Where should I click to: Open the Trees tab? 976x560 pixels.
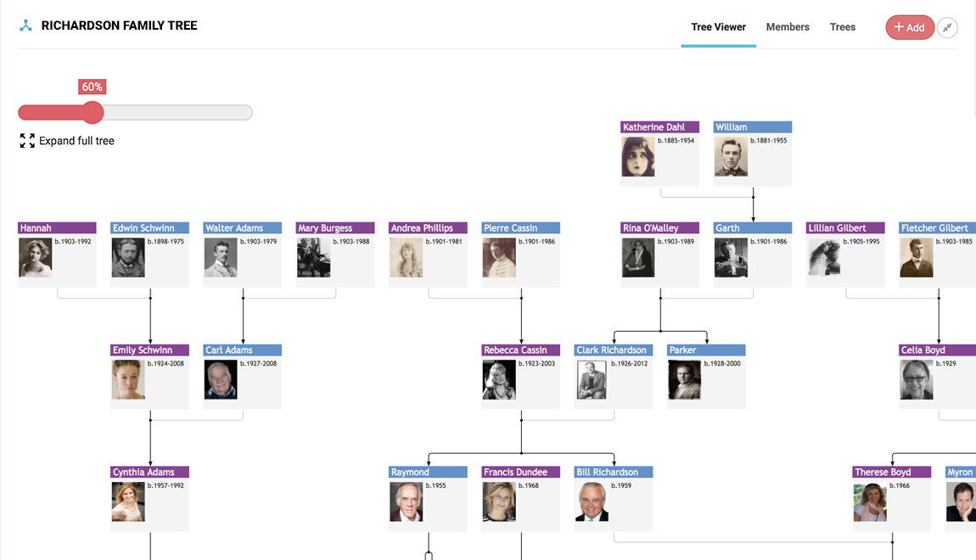click(843, 27)
